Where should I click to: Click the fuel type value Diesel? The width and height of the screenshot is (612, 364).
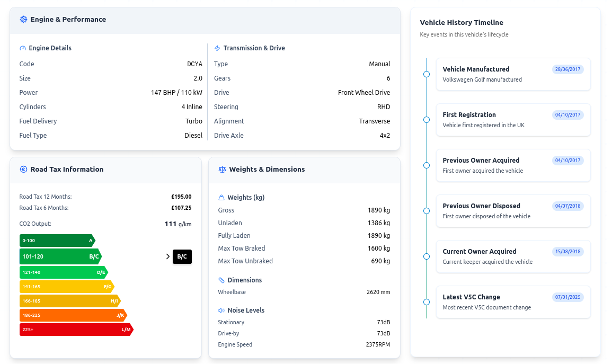[x=193, y=136]
